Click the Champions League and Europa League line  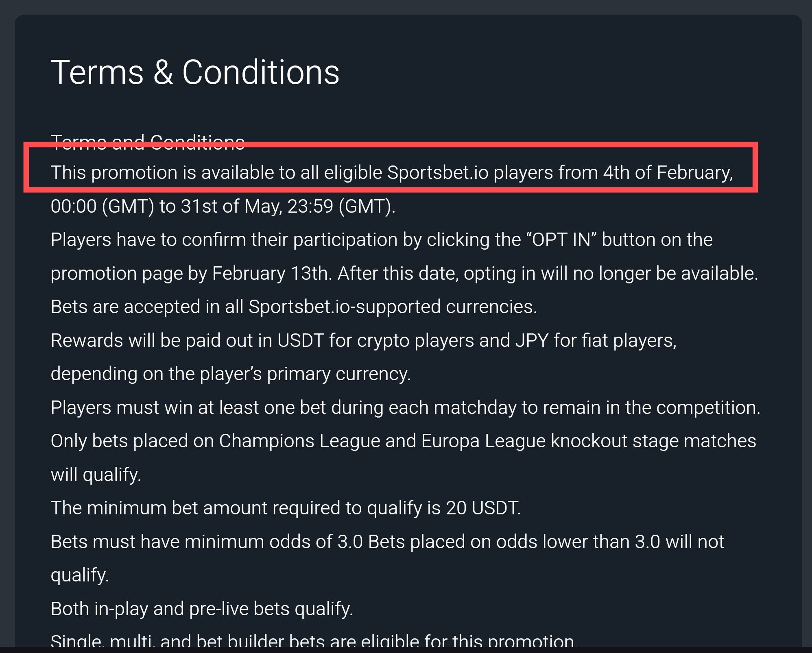pos(403,441)
